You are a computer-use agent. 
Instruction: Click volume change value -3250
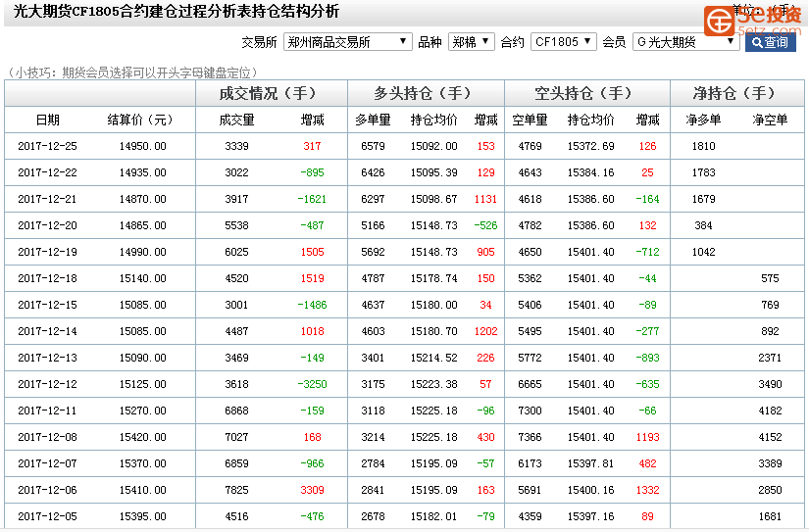312,385
